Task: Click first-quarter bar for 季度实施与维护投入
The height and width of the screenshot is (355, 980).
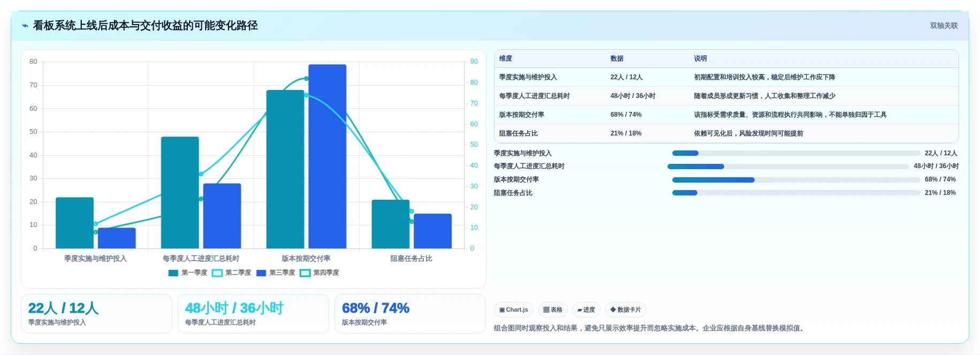Action: tap(74, 223)
